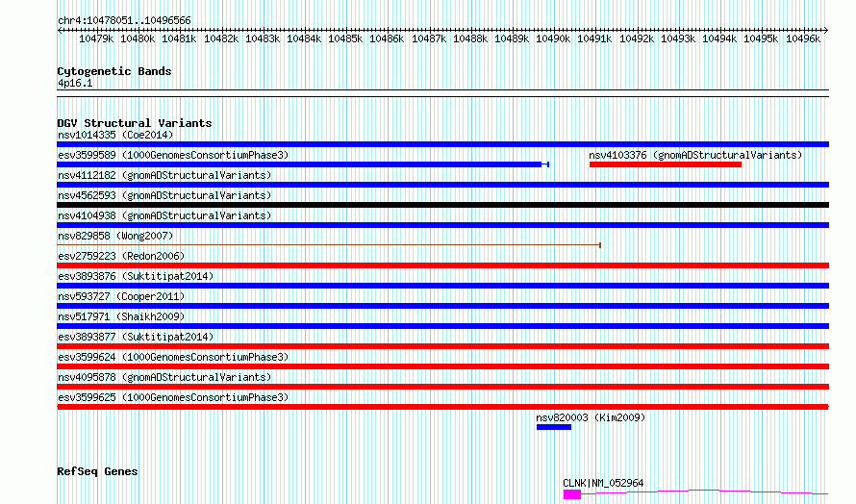Select the red esv3599624 variant bar
The height and width of the screenshot is (504, 856).
(442, 366)
